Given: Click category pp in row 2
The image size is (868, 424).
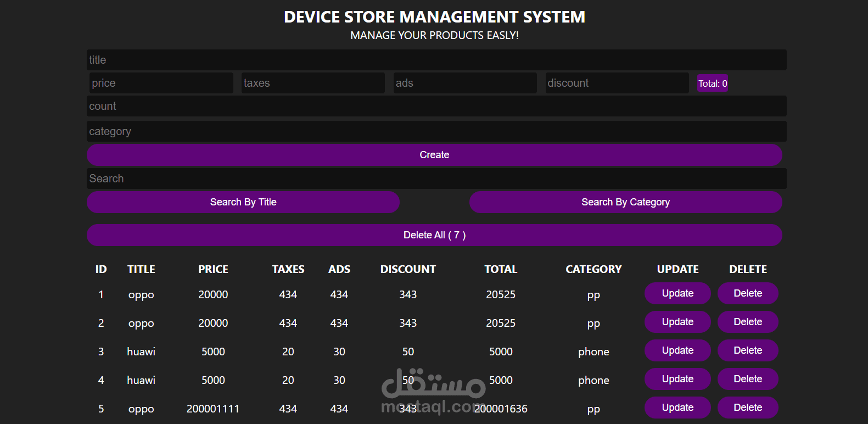Looking at the screenshot, I should pyautogui.click(x=593, y=324).
